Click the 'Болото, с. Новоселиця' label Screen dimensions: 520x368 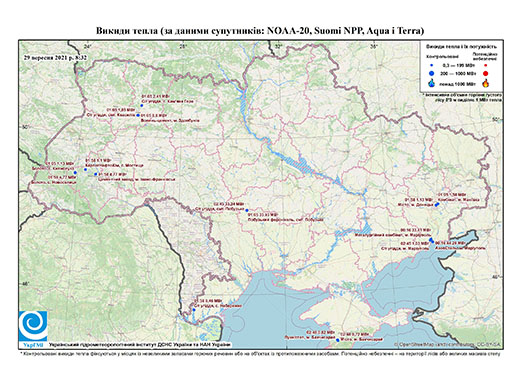53,182
